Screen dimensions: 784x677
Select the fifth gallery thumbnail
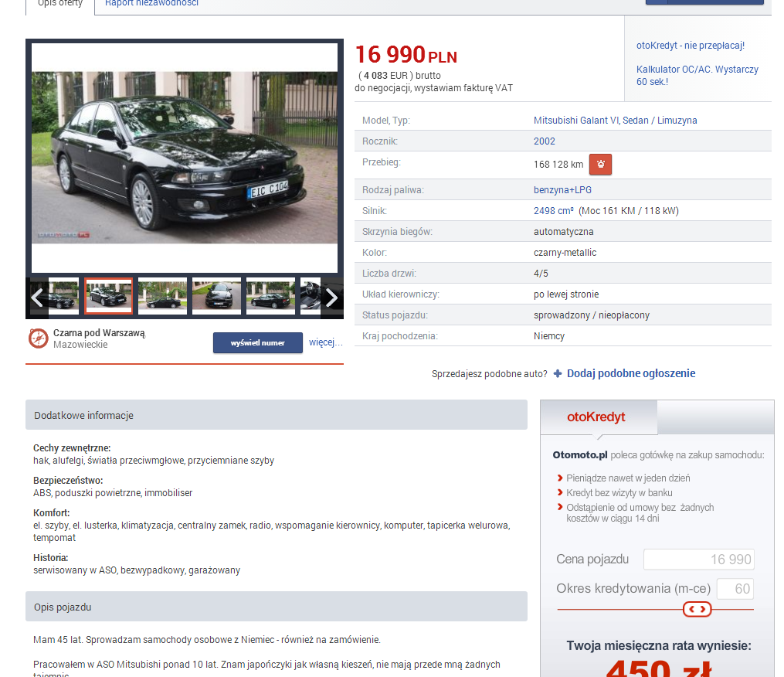tap(270, 296)
